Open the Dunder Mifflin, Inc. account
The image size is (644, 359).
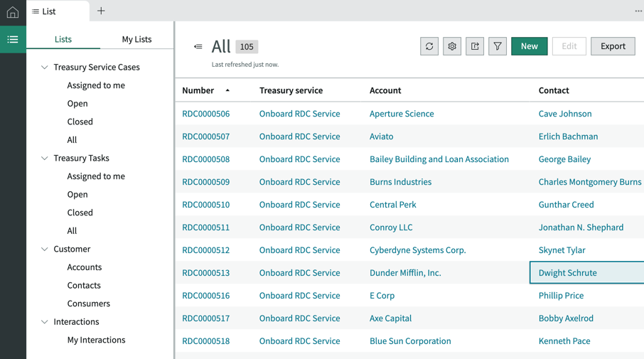point(405,273)
